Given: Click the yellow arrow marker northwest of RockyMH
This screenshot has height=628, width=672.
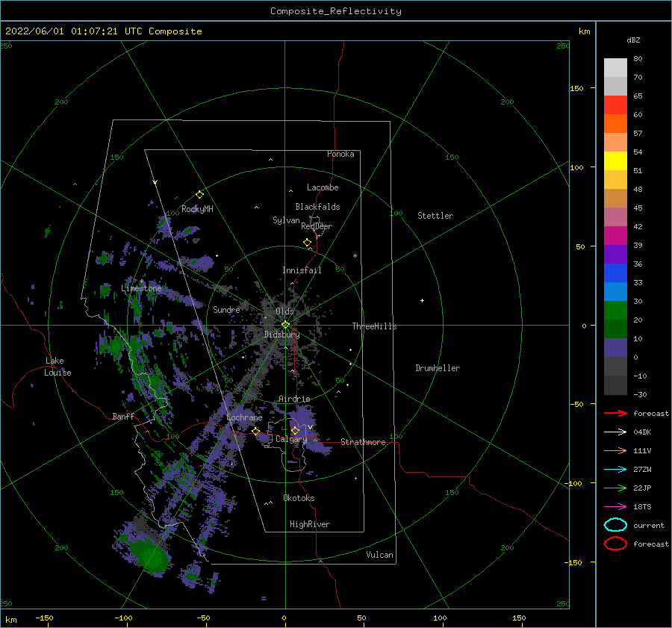Looking at the screenshot, I should 155,182.
